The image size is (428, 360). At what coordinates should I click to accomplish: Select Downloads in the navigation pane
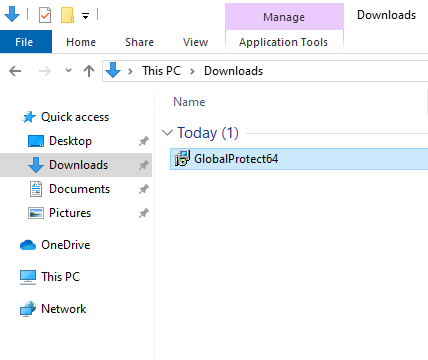point(79,165)
